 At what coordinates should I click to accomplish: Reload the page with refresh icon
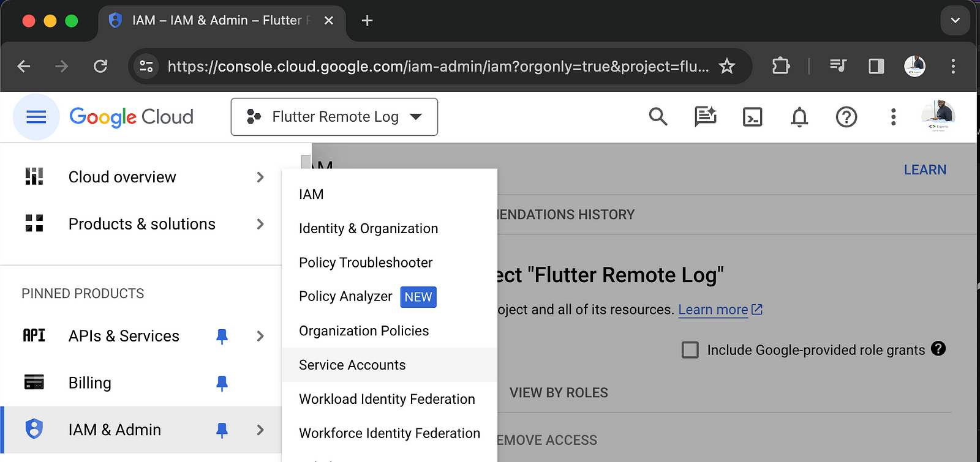100,66
